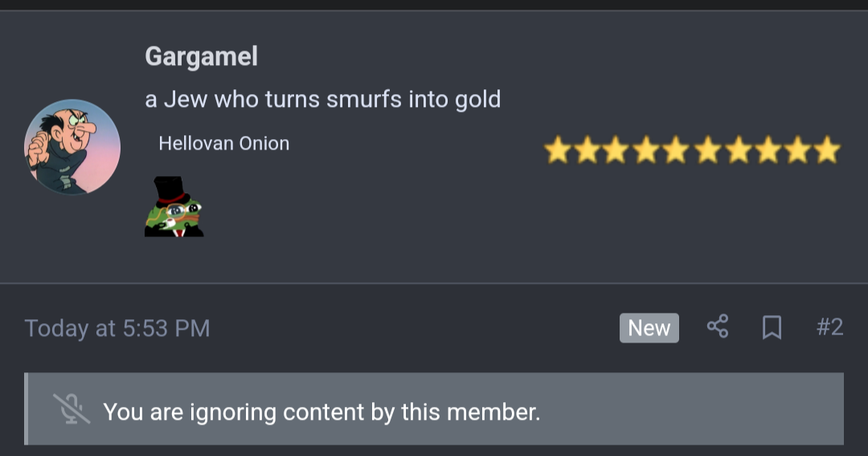868x456 pixels.
Task: Select the second gold star
Action: point(588,150)
